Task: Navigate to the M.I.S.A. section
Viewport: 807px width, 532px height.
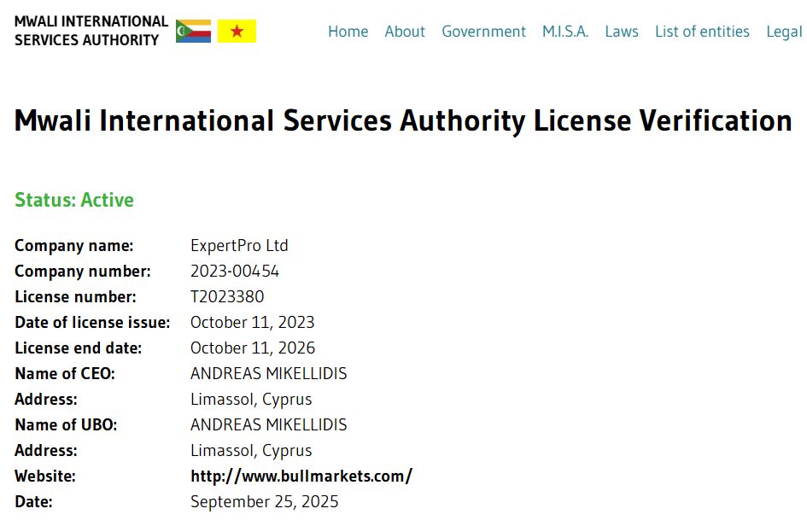Action: [x=565, y=32]
